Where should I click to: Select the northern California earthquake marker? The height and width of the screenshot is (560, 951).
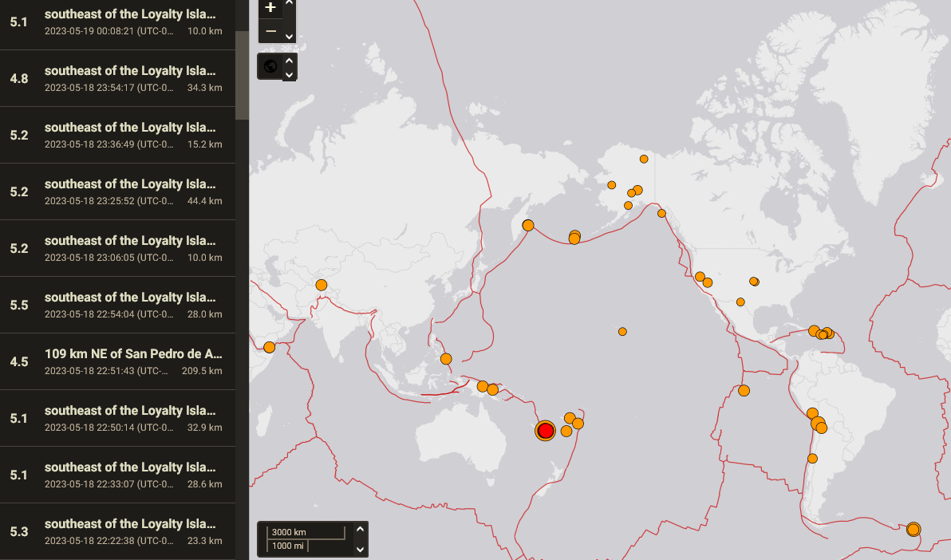[700, 277]
